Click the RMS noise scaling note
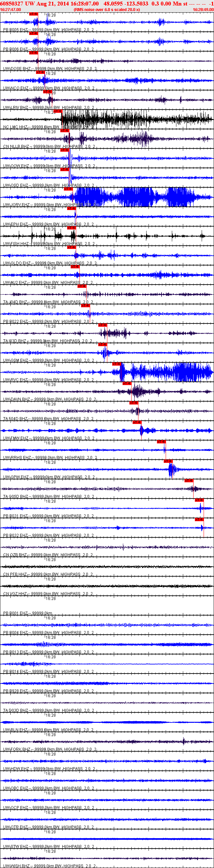Viewport: 214px width, 868px height. coord(106,10)
